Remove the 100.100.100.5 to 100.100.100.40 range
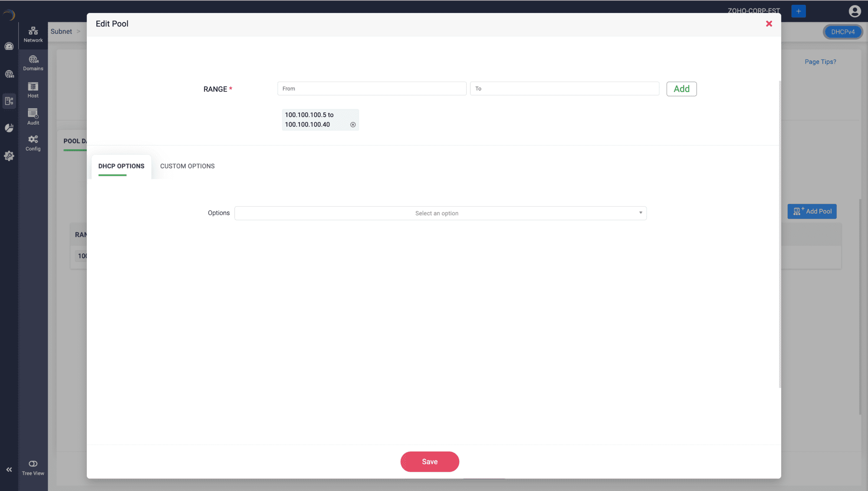868x491 pixels. point(353,125)
